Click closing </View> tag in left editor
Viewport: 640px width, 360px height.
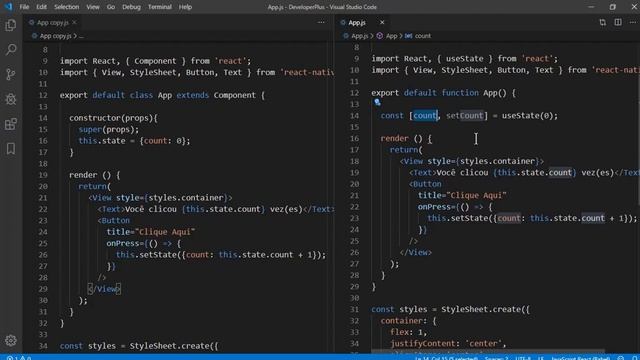tap(104, 289)
